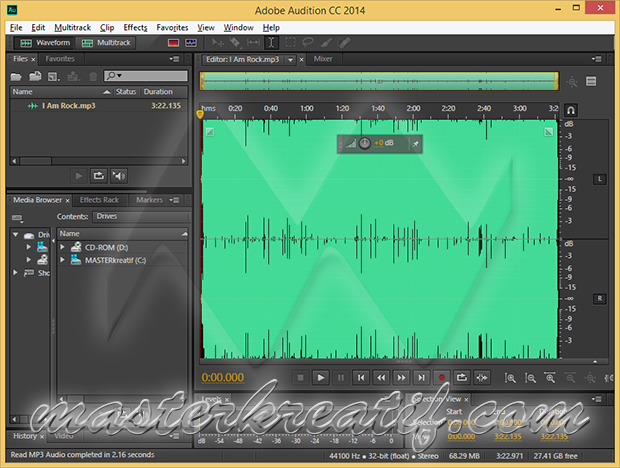Image resolution: width=620 pixels, height=468 pixels.
Task: Open Files panel options menu
Action: click(x=174, y=59)
